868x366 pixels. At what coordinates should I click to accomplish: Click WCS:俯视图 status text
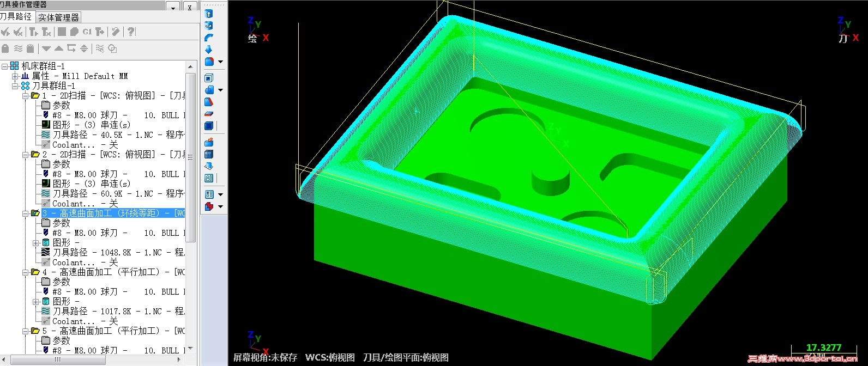[330, 357]
